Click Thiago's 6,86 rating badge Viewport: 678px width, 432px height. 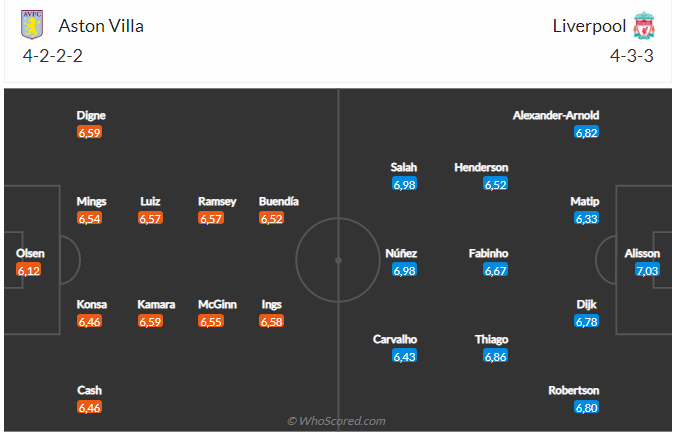(x=495, y=356)
